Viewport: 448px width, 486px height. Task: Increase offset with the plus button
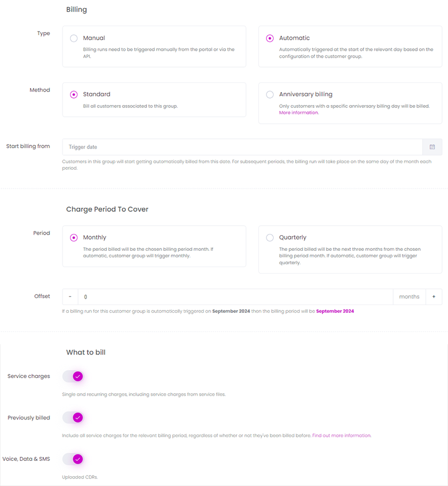[x=434, y=296]
